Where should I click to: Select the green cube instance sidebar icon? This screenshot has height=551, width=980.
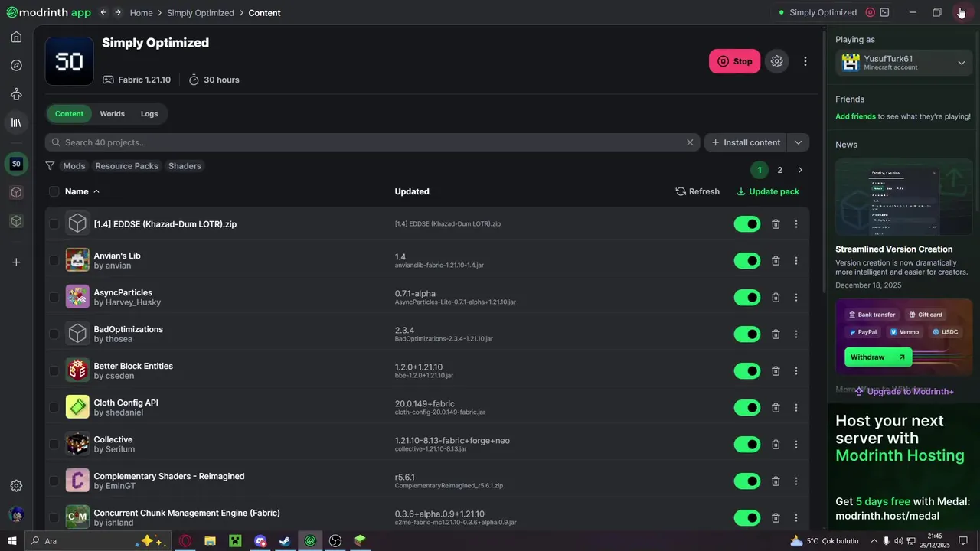point(16,220)
